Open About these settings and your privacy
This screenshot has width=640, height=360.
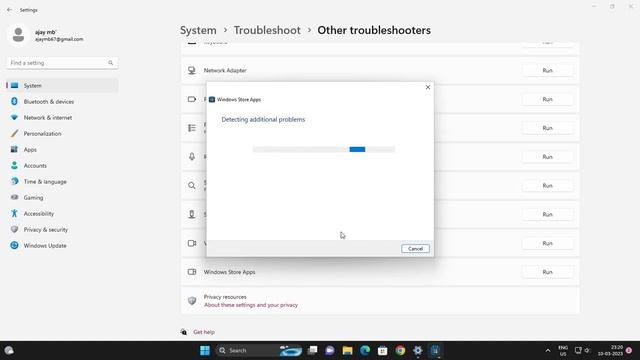click(251, 305)
